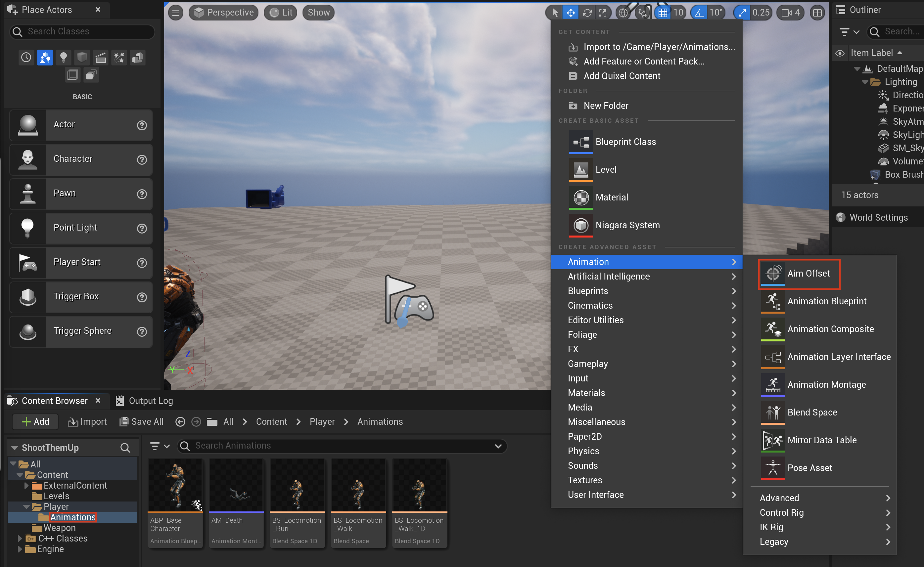Open the camera speed 4 setting
Viewport: 924px width, 567px height.
[790, 12]
